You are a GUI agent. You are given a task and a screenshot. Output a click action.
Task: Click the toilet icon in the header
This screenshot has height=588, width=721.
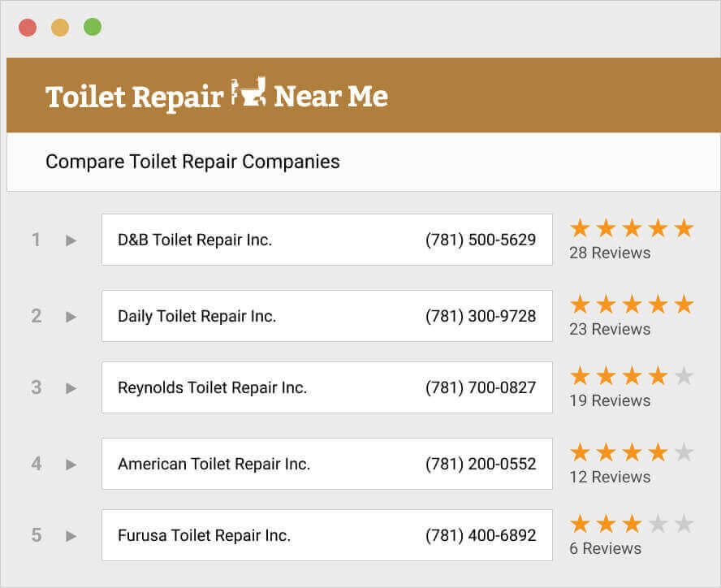pyautogui.click(x=250, y=94)
